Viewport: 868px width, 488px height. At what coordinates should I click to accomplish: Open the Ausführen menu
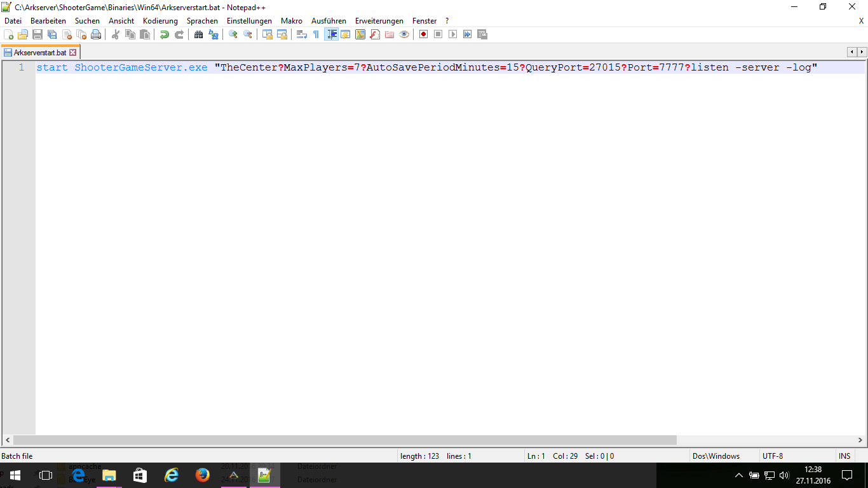point(329,21)
